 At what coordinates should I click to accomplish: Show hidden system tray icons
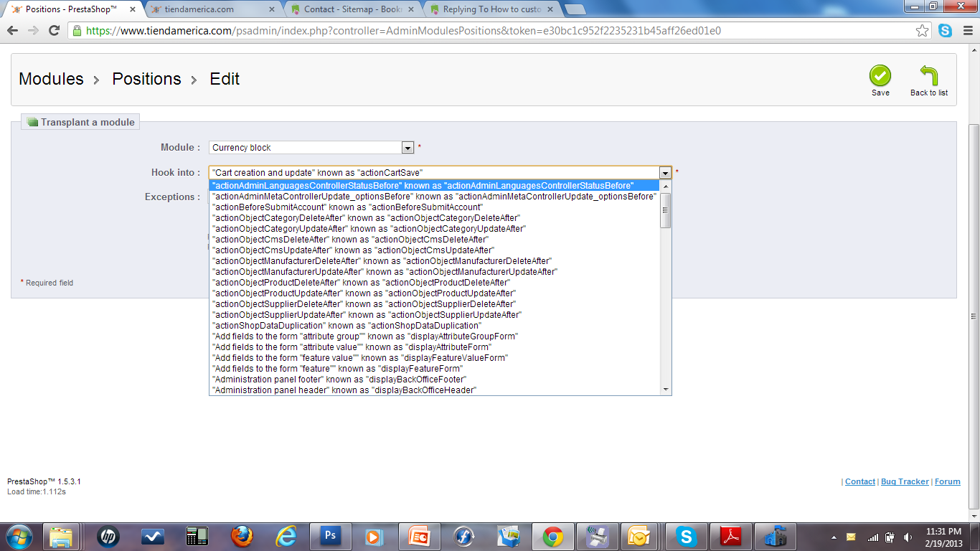click(834, 537)
